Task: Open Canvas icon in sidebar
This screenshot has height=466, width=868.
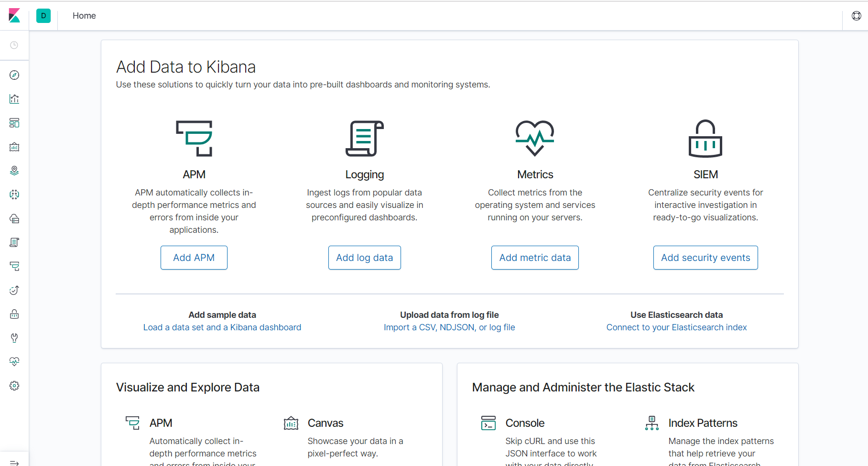Action: coord(14,147)
